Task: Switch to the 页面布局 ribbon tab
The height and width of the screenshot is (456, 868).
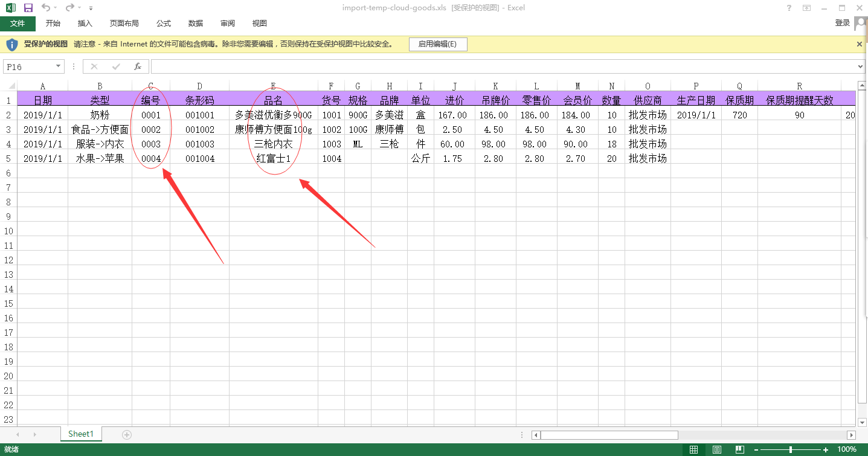Action: click(x=124, y=24)
